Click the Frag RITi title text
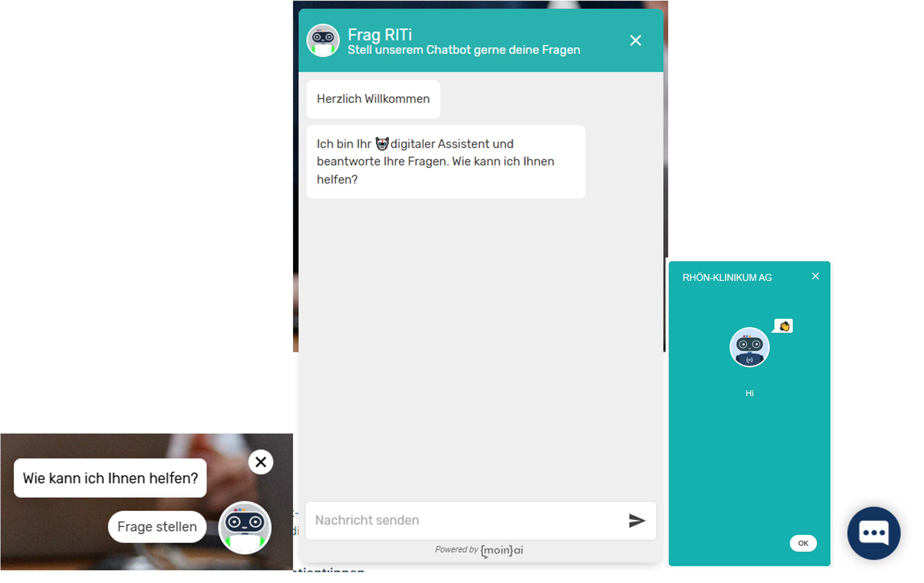The image size is (924, 583). (380, 35)
